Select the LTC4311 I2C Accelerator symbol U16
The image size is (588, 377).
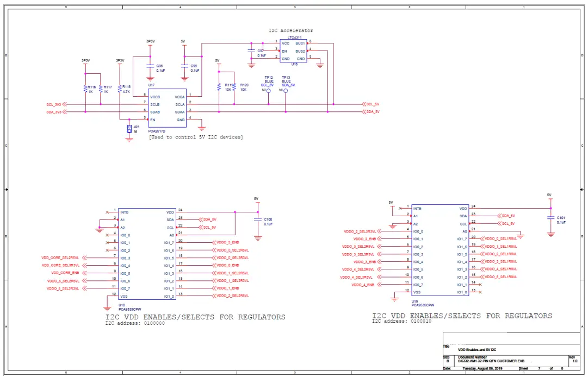(293, 52)
